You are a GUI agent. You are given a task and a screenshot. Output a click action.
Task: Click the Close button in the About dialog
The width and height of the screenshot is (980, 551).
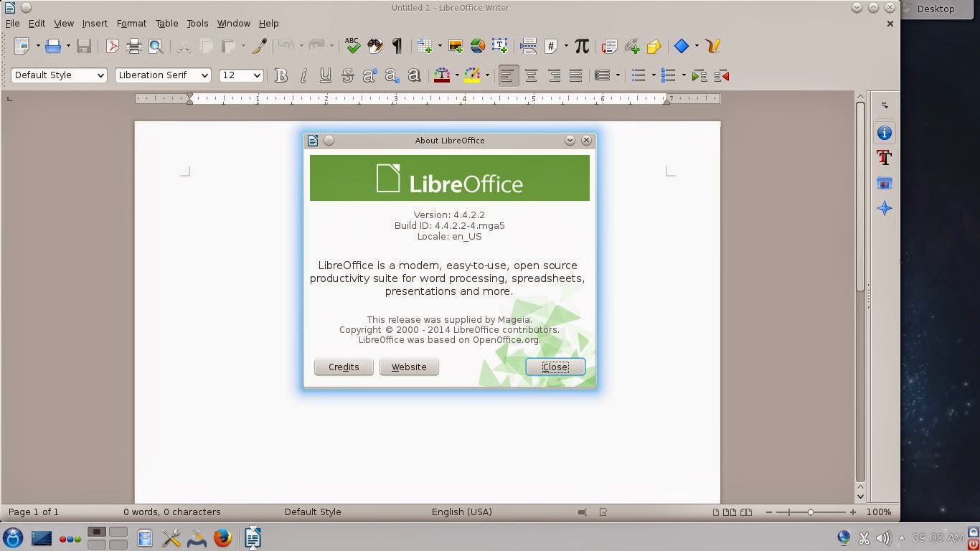point(555,367)
